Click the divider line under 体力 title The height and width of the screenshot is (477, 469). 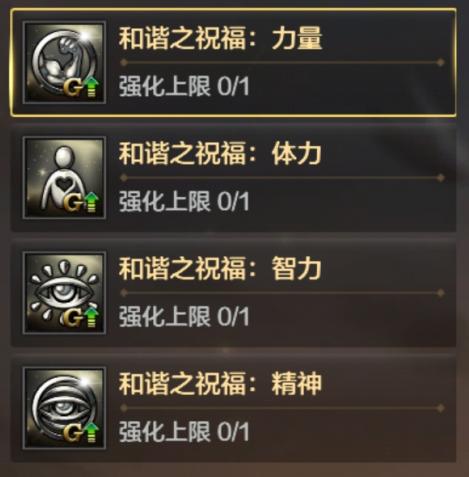[x=282, y=178]
